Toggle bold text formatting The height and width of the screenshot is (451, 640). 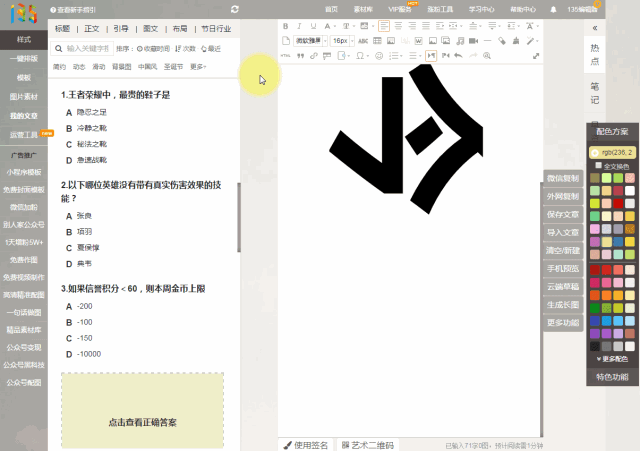(x=285, y=26)
